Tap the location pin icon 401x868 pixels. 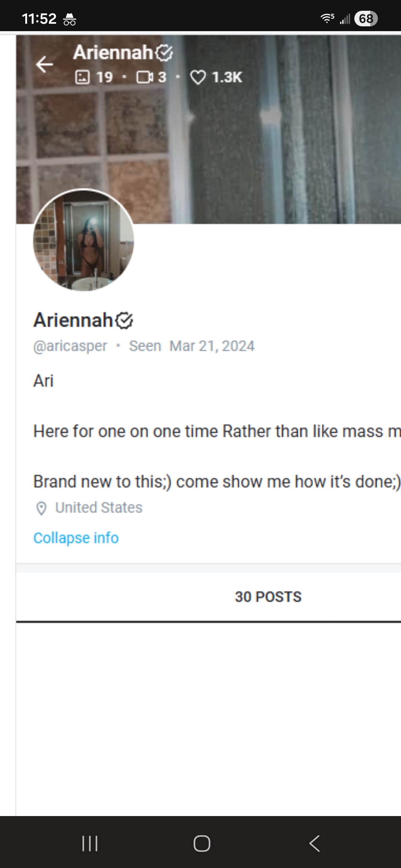(x=41, y=508)
